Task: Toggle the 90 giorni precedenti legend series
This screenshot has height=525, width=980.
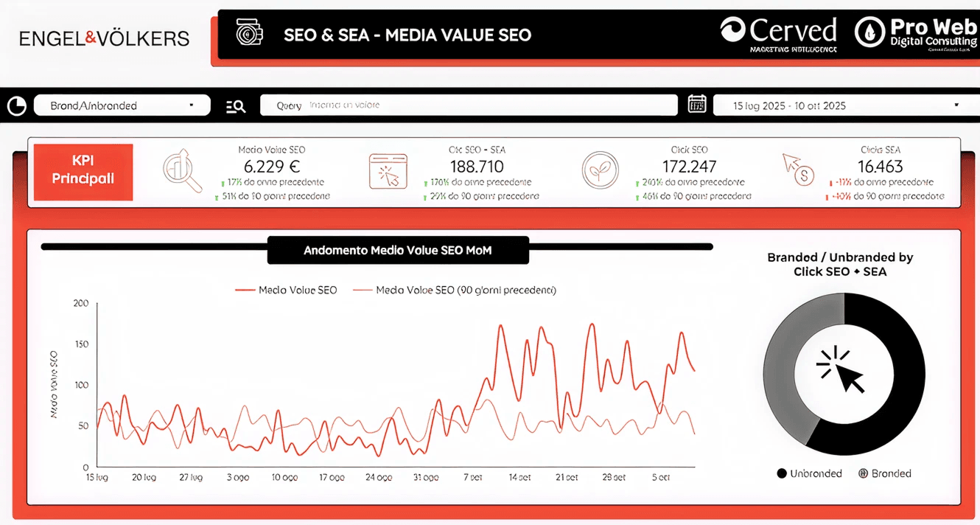Action: coord(455,291)
